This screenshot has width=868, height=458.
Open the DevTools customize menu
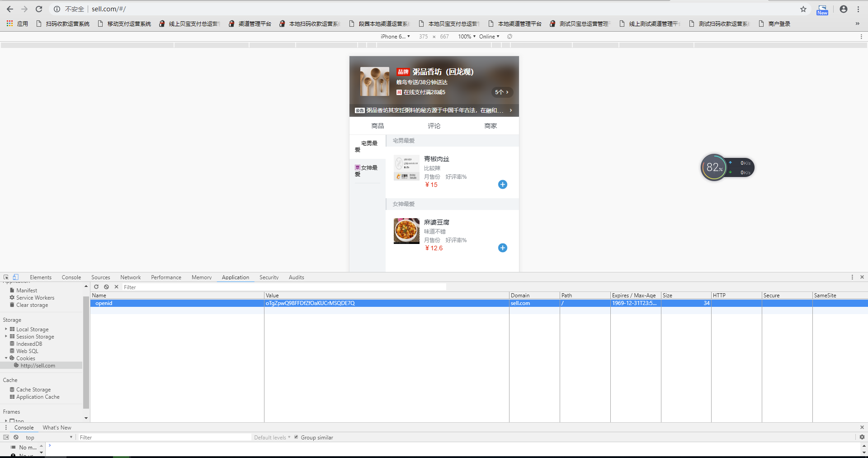tap(852, 277)
